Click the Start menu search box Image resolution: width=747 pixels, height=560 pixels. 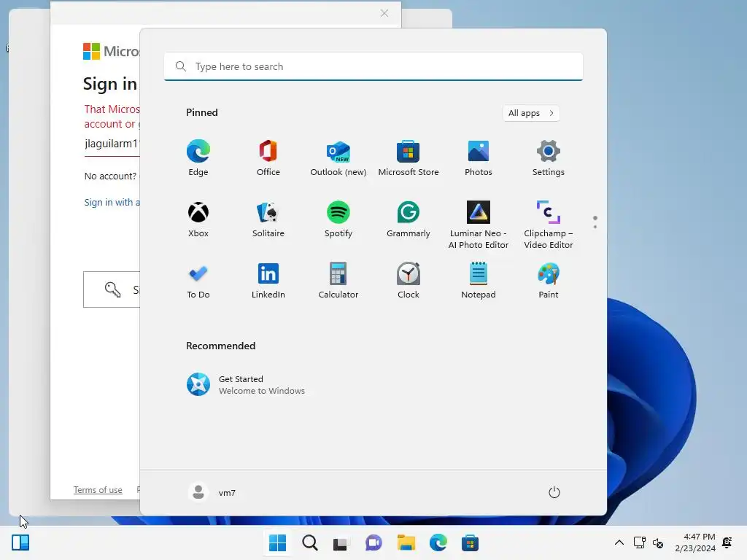click(373, 66)
